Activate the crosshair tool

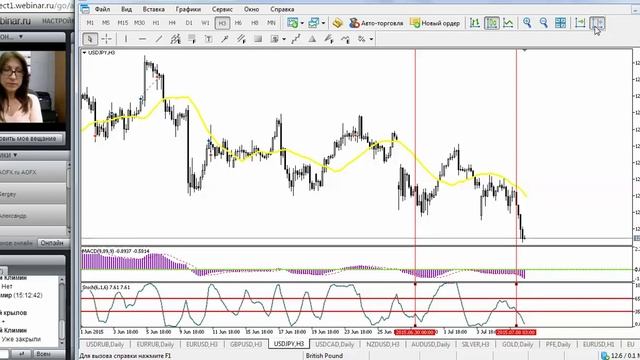tap(106, 39)
